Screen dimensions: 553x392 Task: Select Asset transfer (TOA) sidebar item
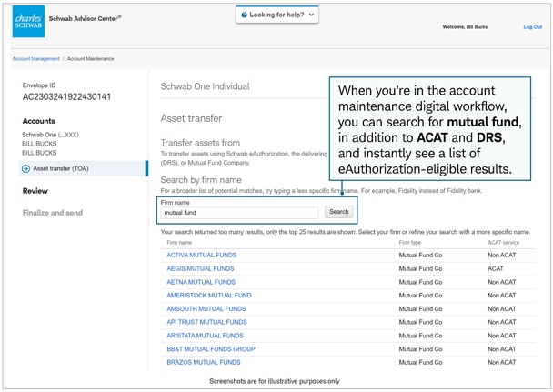pyautogui.click(x=84, y=168)
